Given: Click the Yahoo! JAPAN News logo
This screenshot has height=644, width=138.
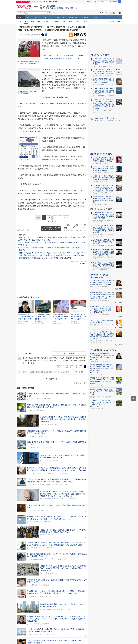Looking at the screenshot, I should [x=28, y=7].
